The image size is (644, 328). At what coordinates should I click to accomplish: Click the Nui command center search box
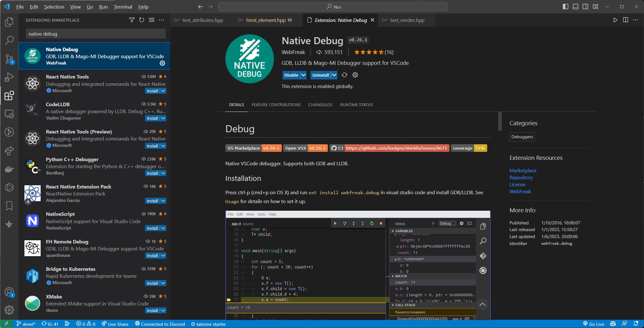(333, 7)
